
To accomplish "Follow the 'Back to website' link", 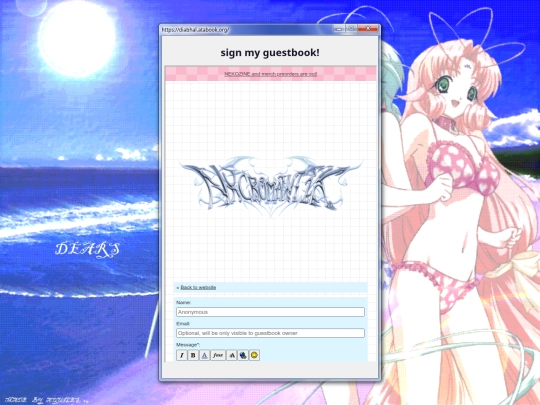I will [198, 287].
